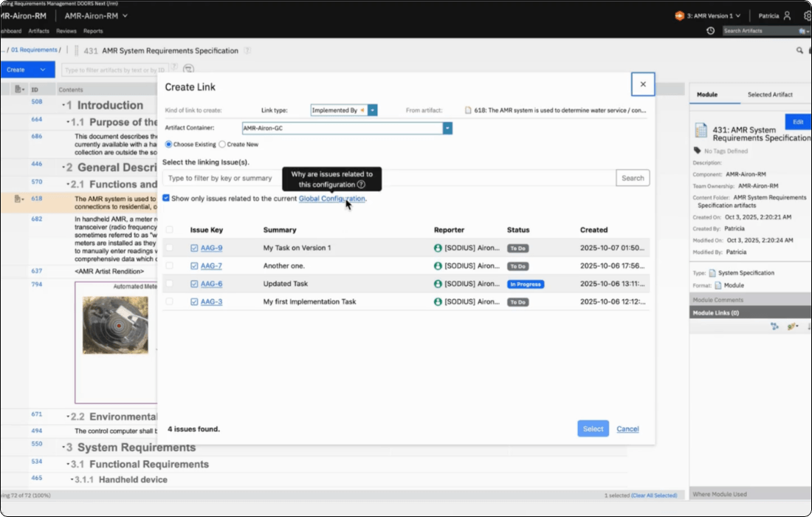
Task: Click the Edit button in the sidebar
Action: [x=798, y=122]
